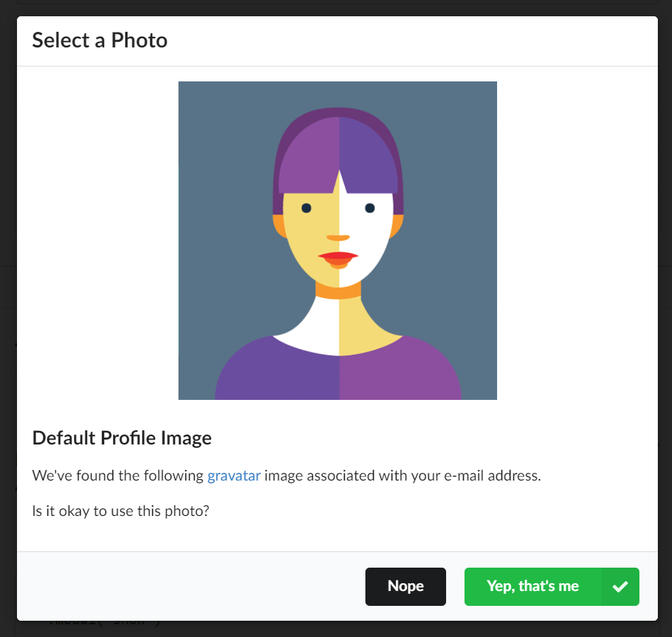Click the gravatar avatar image in the dialog
The height and width of the screenshot is (637, 672).
pyautogui.click(x=338, y=240)
